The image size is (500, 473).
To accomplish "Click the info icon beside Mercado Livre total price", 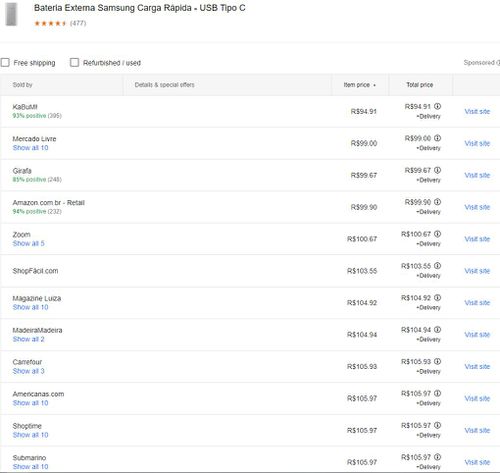I will tap(438, 138).
